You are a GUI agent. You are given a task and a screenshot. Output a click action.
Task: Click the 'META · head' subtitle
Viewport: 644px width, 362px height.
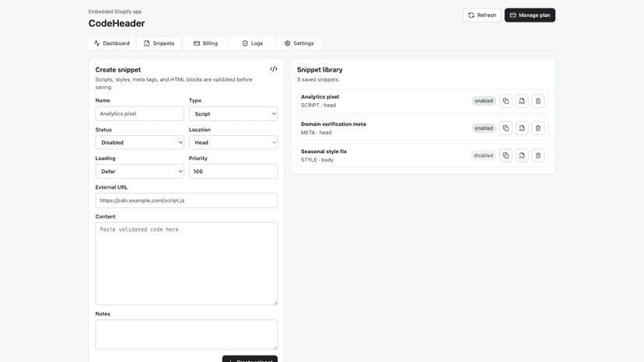click(317, 133)
